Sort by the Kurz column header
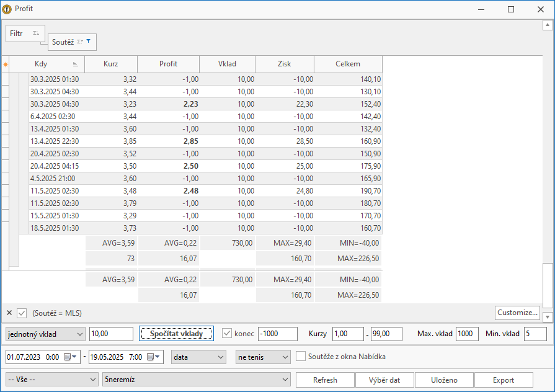 click(x=111, y=64)
